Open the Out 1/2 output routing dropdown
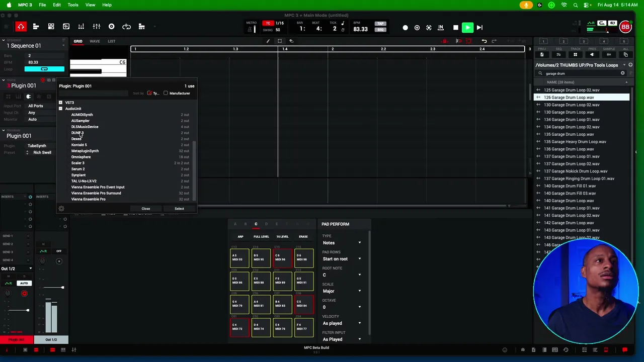This screenshot has width=644, height=362. [17, 268]
